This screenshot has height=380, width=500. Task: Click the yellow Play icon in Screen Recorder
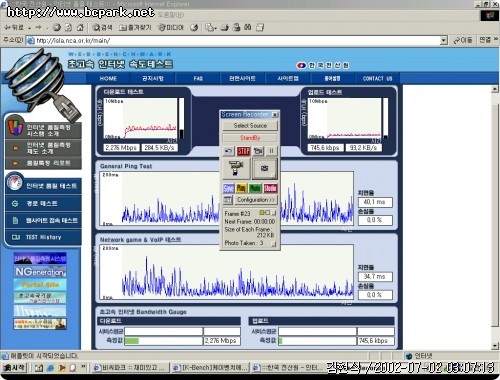point(241,188)
